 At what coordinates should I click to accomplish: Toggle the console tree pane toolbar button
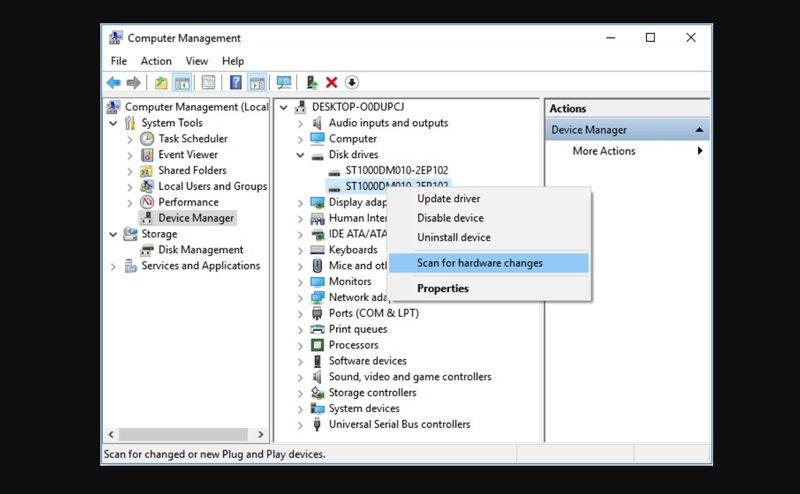pyautogui.click(x=182, y=83)
